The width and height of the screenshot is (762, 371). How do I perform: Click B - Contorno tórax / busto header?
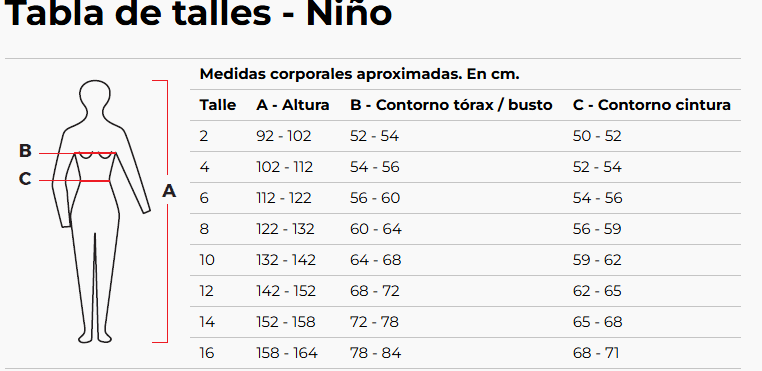(x=451, y=105)
